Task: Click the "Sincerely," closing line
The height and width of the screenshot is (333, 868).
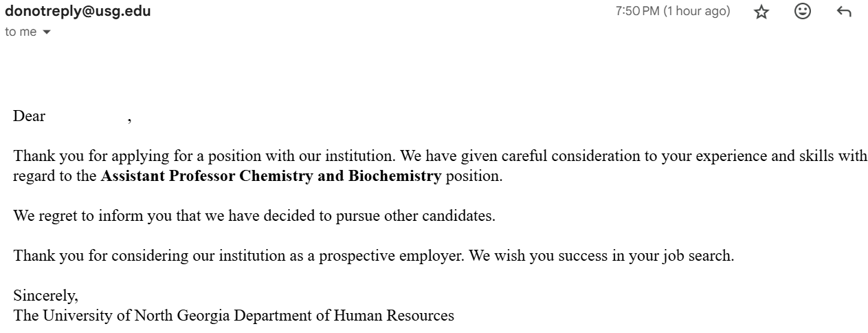Action: (x=45, y=296)
